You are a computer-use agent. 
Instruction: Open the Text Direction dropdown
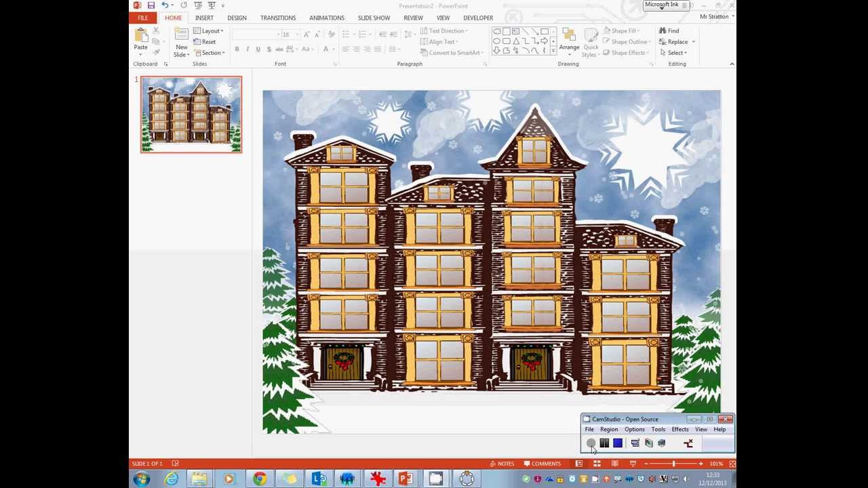click(x=445, y=30)
